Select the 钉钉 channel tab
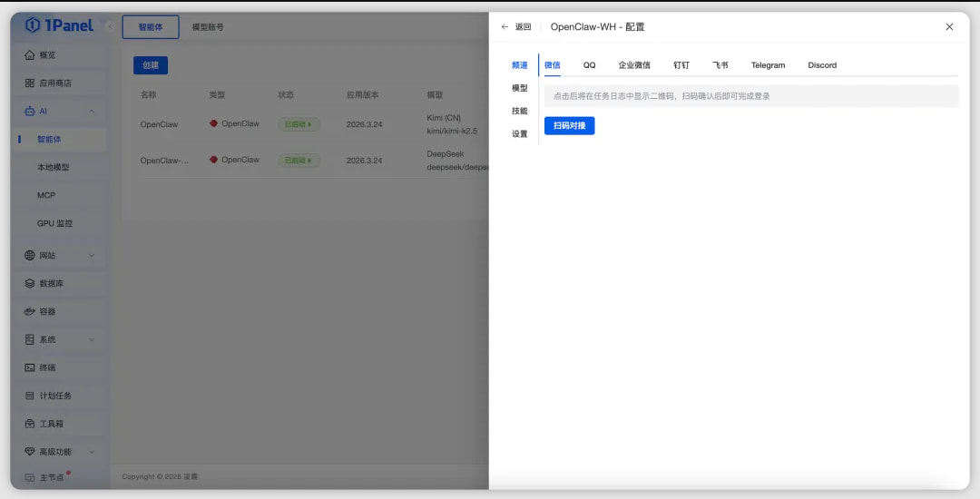Image resolution: width=980 pixels, height=499 pixels. [681, 65]
